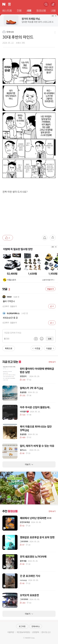The height and width of the screenshot is (644, 58).
Task: Switch to the 동영상뿜 tab
Action: click(x=41, y=10)
